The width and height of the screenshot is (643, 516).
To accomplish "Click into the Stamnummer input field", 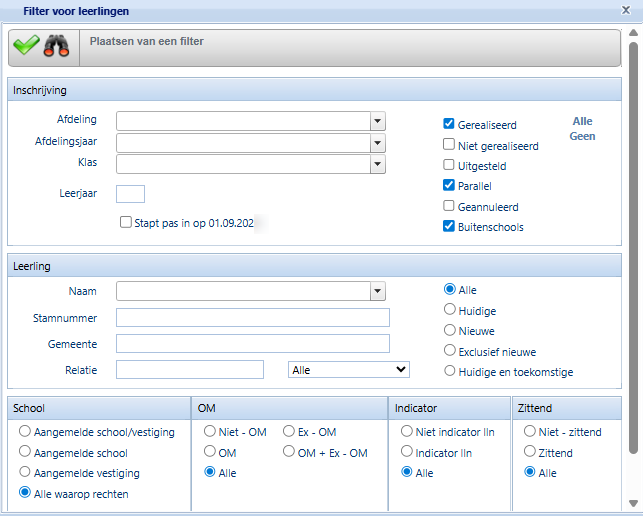I will (252, 317).
